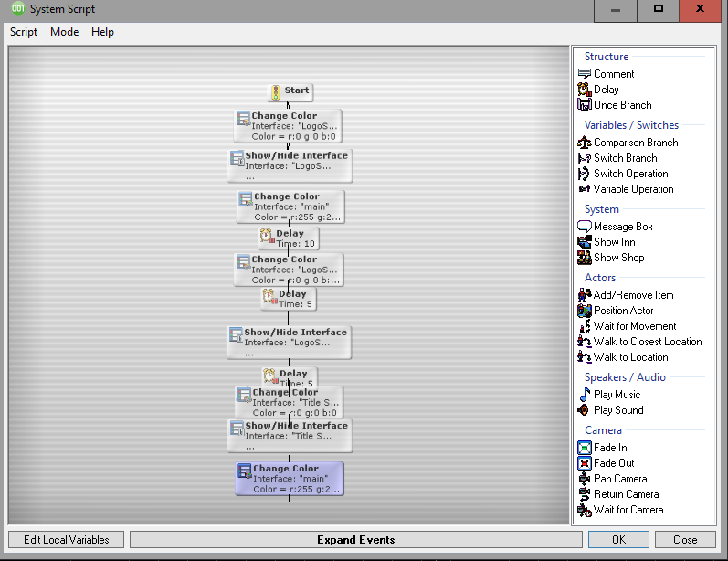Click the Wait for Camera icon
The width and height of the screenshot is (728, 561).
coord(584,510)
